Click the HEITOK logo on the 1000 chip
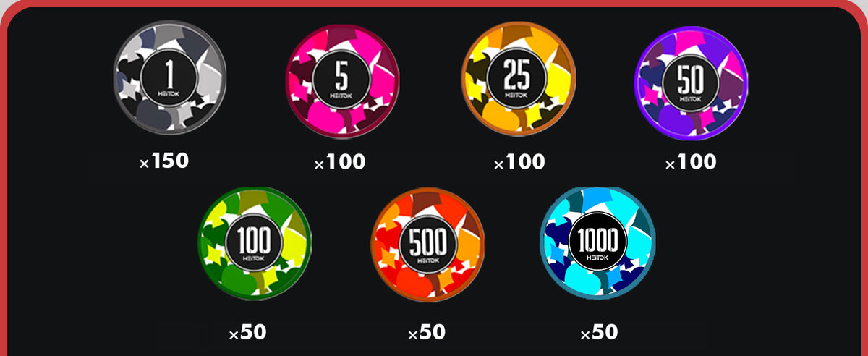The image size is (868, 356). 597,258
